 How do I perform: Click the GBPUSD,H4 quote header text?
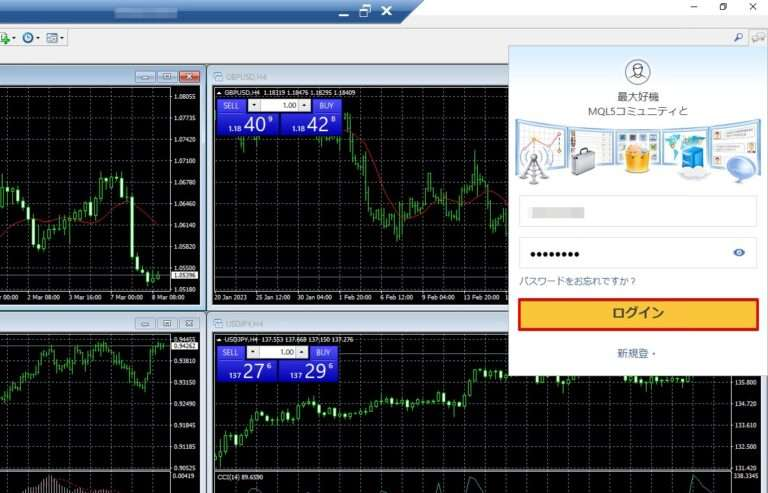coord(290,93)
